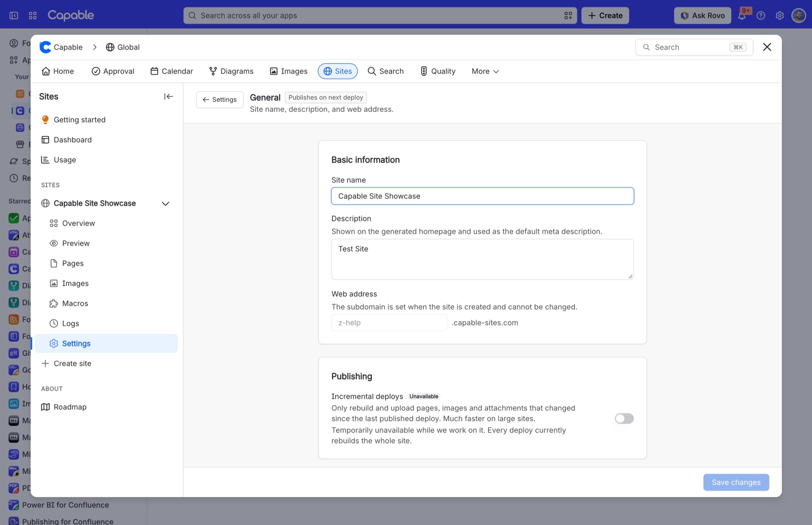
Task: Open Ask Rovo assistant
Action: (702, 15)
